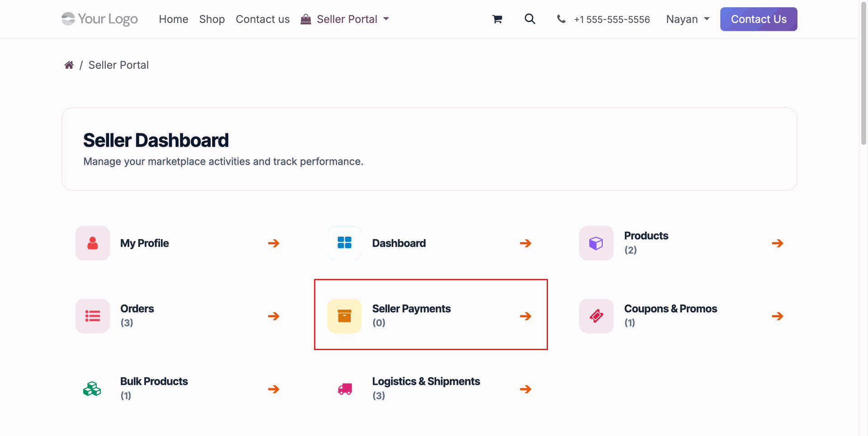Click the arrow next to Dashboard
868x436 pixels.
pos(525,243)
